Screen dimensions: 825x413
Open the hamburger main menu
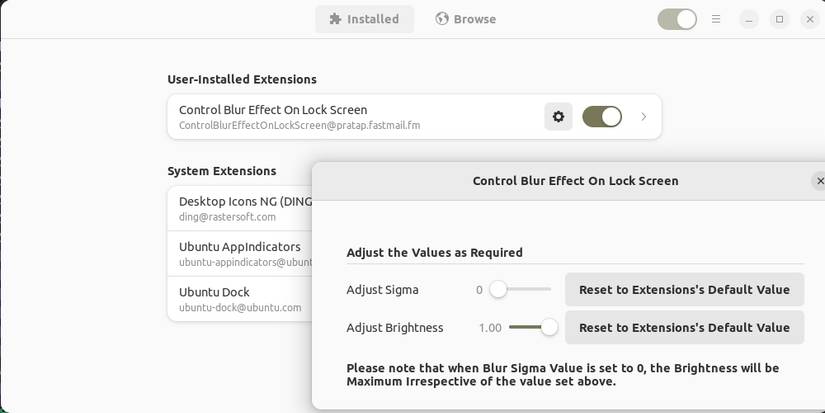[x=716, y=19]
